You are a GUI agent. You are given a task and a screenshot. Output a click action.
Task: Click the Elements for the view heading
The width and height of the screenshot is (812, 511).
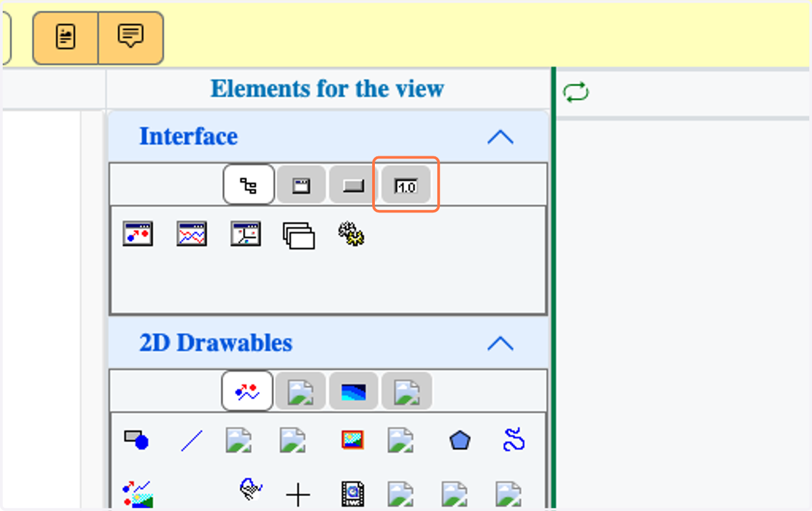pos(328,89)
